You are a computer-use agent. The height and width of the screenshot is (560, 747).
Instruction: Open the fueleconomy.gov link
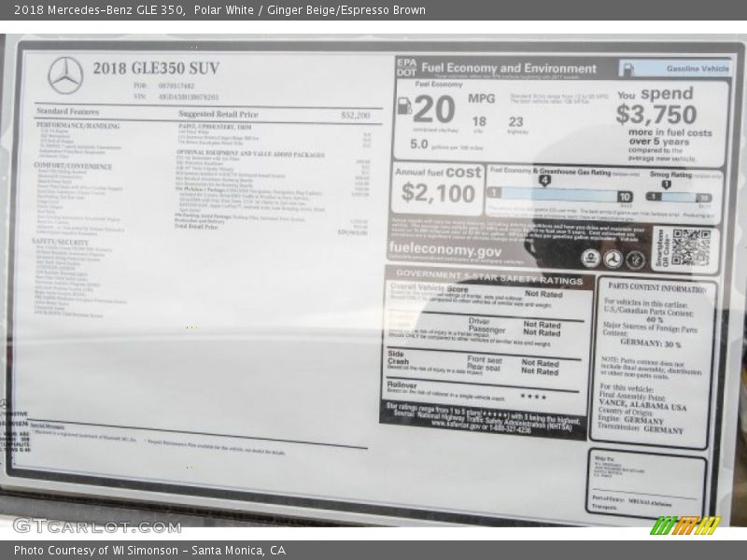point(445,250)
